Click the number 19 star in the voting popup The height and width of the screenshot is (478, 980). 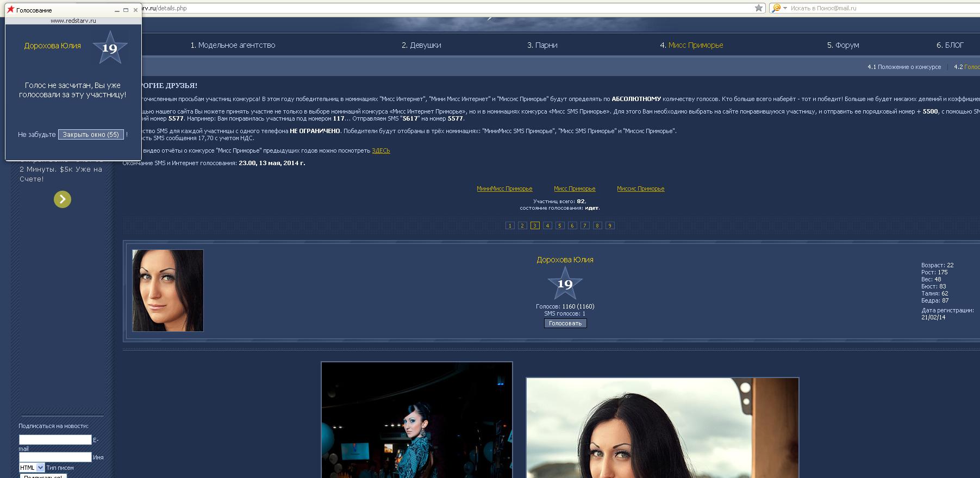tap(110, 48)
